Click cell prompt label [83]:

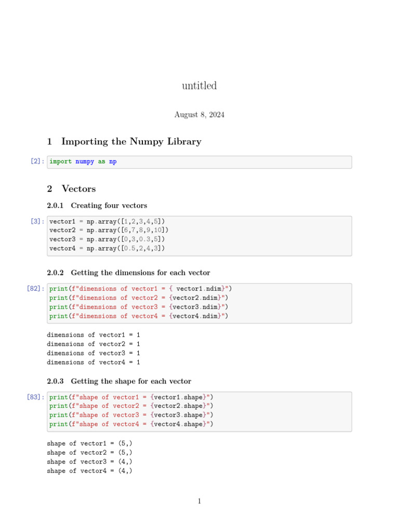tap(36, 397)
